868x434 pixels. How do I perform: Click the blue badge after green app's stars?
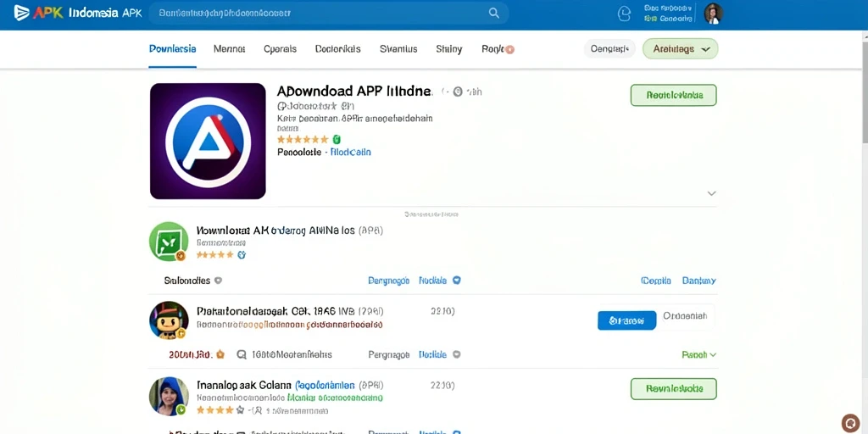242,254
